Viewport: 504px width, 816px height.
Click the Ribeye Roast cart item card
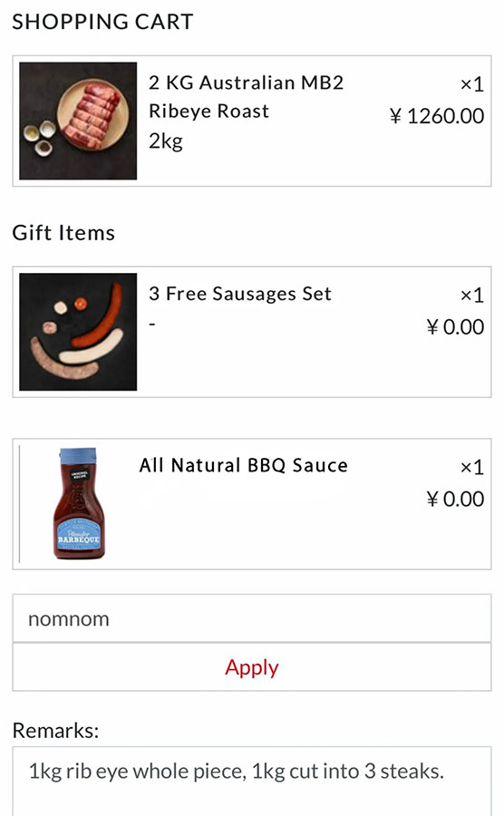pyautogui.click(x=252, y=121)
